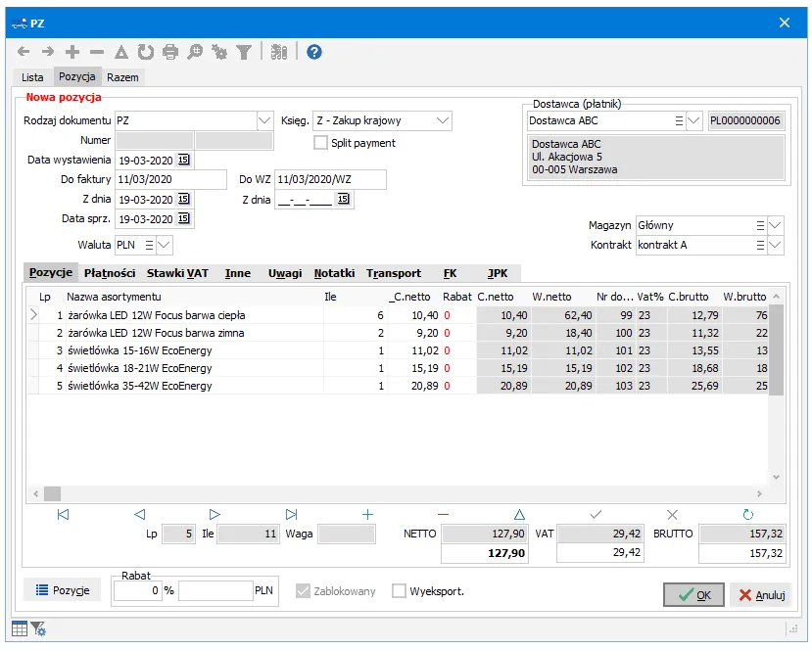This screenshot has height=651, width=812.
Task: Click the horizontal scrollbar thumb
Action: (x=52, y=493)
